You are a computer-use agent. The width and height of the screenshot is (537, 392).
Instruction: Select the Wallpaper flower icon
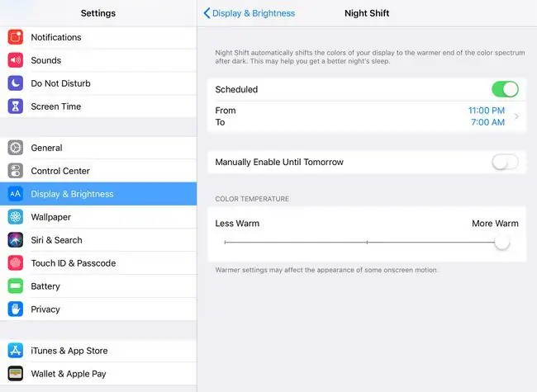tap(16, 217)
